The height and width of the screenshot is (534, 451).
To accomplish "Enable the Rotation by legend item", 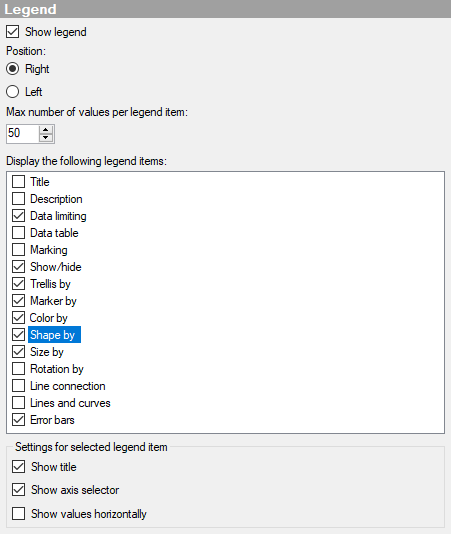I will [x=18, y=369].
